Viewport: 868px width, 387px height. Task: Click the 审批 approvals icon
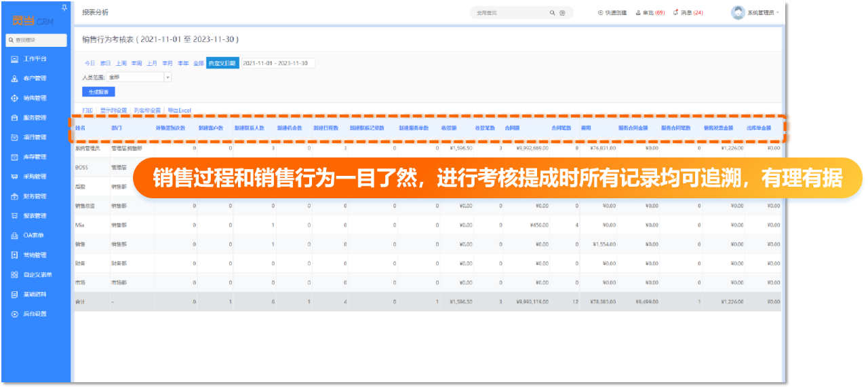coord(638,13)
